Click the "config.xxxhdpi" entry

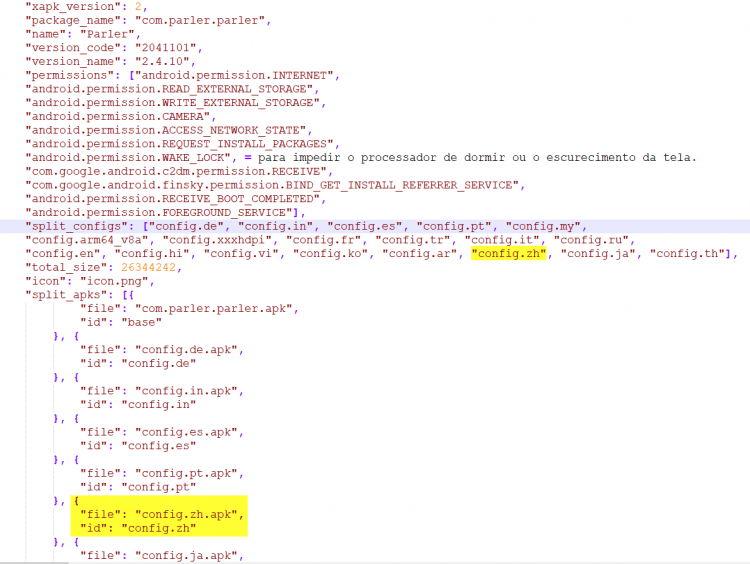(217, 240)
